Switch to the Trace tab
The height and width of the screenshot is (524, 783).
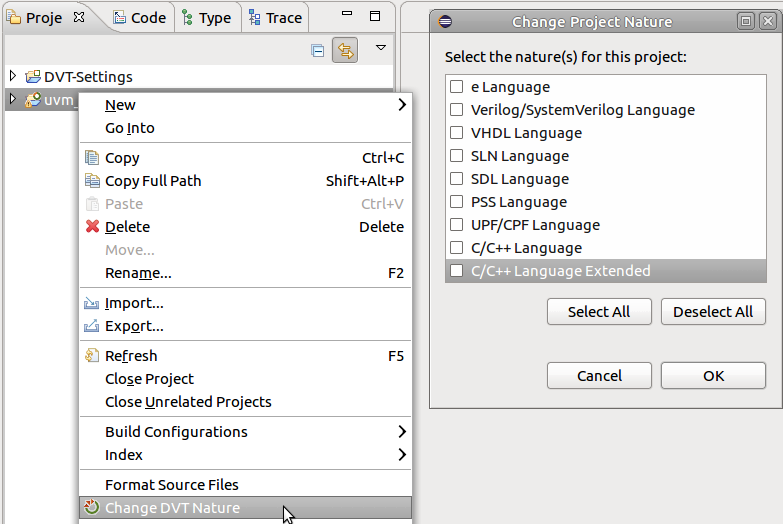(x=275, y=18)
